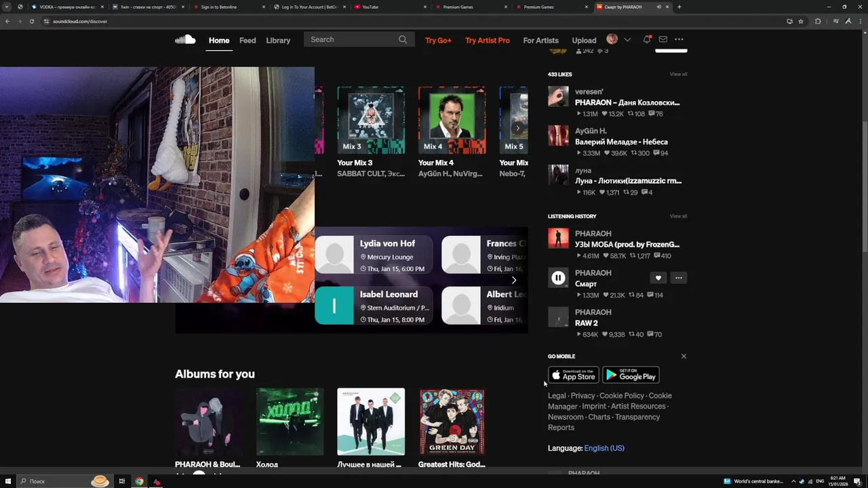Switch to the Sign in to Betonline tab

tap(229, 7)
